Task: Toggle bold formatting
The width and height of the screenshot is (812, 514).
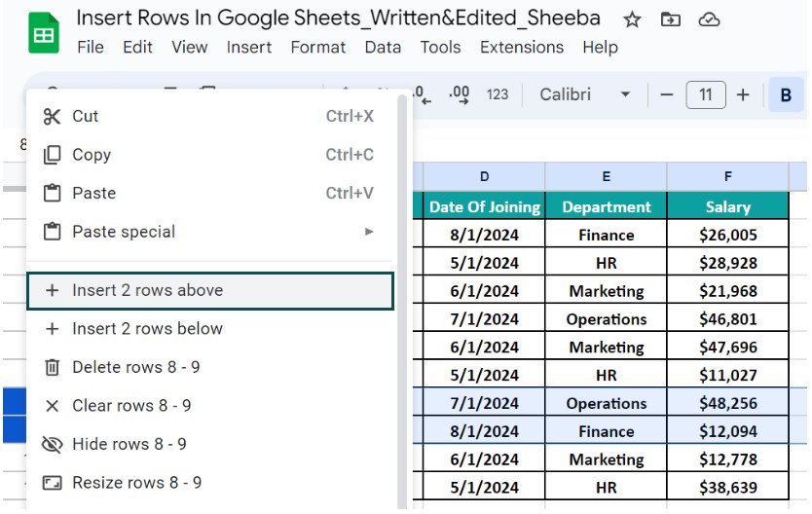Action: click(x=786, y=94)
